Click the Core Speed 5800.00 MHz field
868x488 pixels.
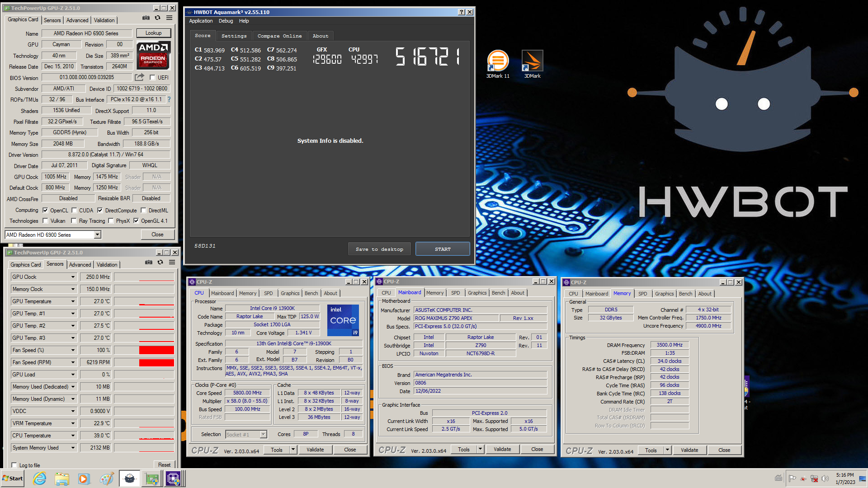[247, 393]
